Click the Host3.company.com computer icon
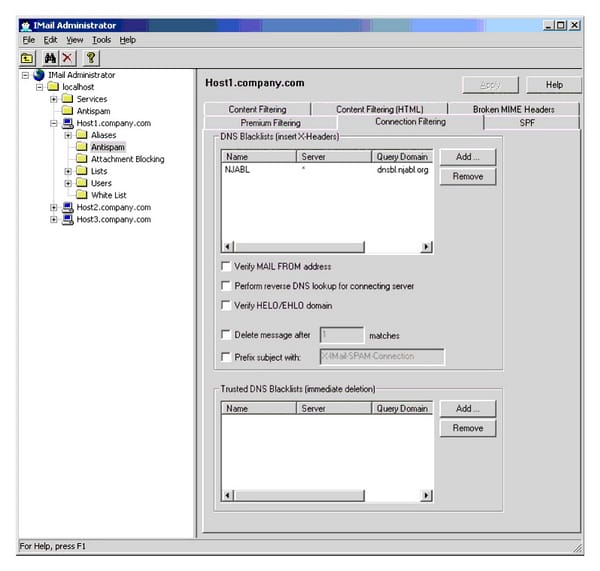Image resolution: width=600 pixels, height=571 pixels. tap(68, 219)
